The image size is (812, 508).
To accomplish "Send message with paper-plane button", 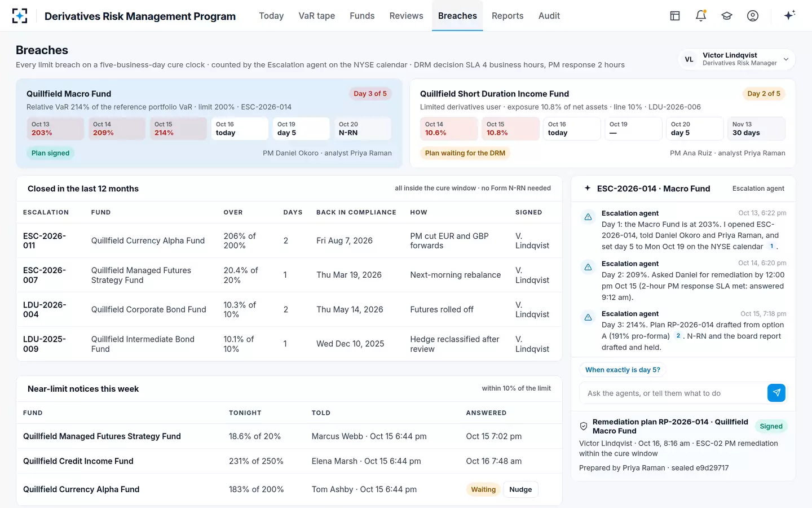I will click(776, 393).
